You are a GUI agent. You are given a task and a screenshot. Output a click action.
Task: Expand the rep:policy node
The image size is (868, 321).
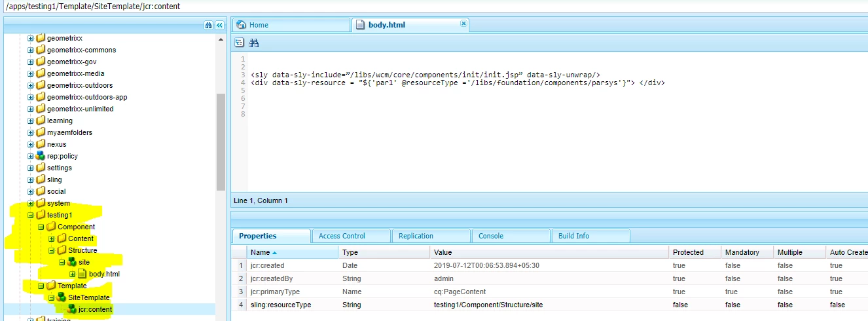30,156
